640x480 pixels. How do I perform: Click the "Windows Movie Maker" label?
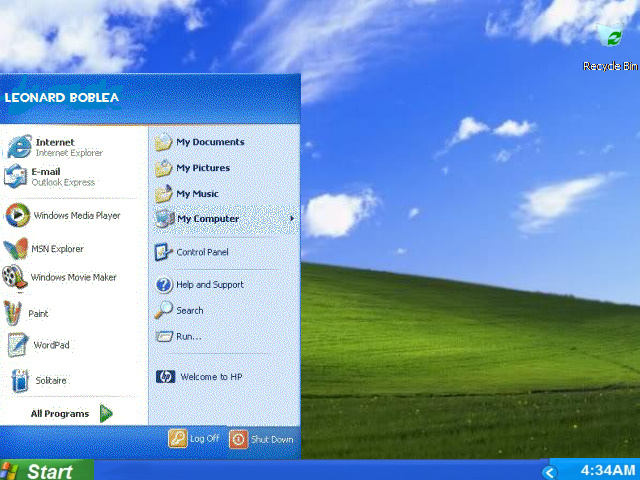coord(73,277)
